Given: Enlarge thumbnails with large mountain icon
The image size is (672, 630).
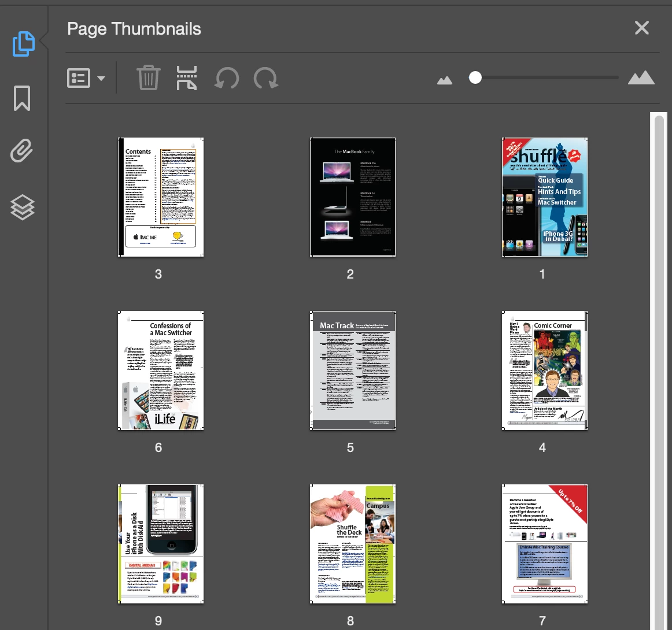Looking at the screenshot, I should tap(641, 77).
